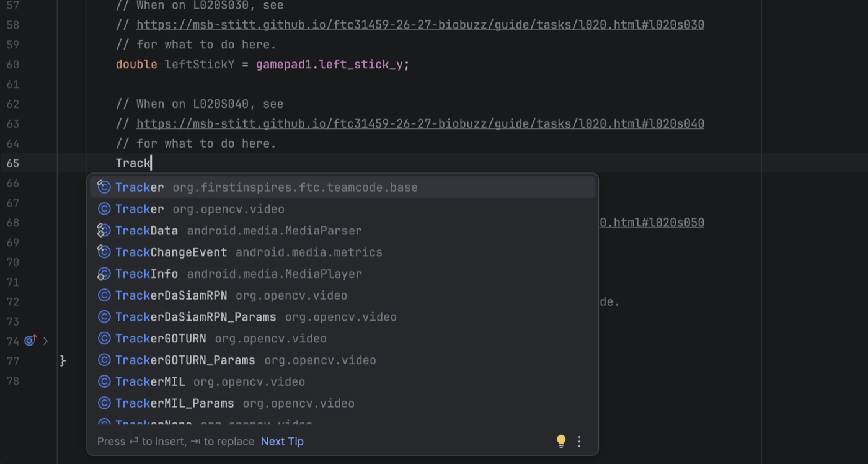Click comment '// When on L020S040, see'
This screenshot has height=464, width=868.
tap(200, 104)
